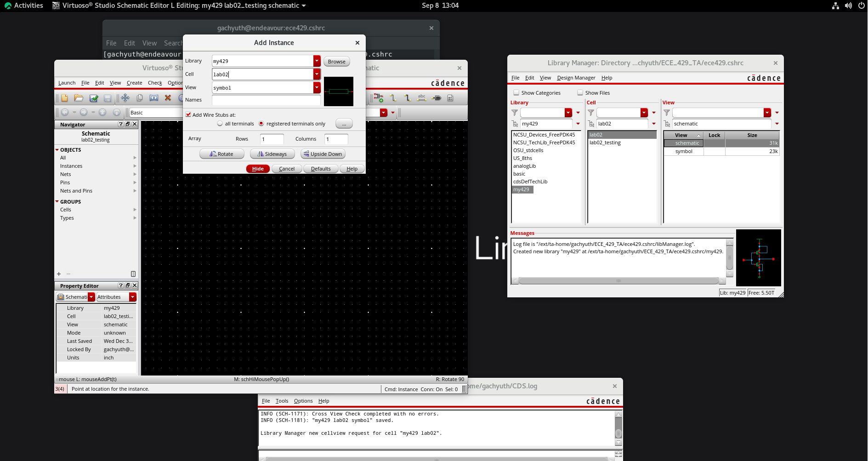Select the wire name abc label tool
This screenshot has height=461, width=868.
pos(422,98)
